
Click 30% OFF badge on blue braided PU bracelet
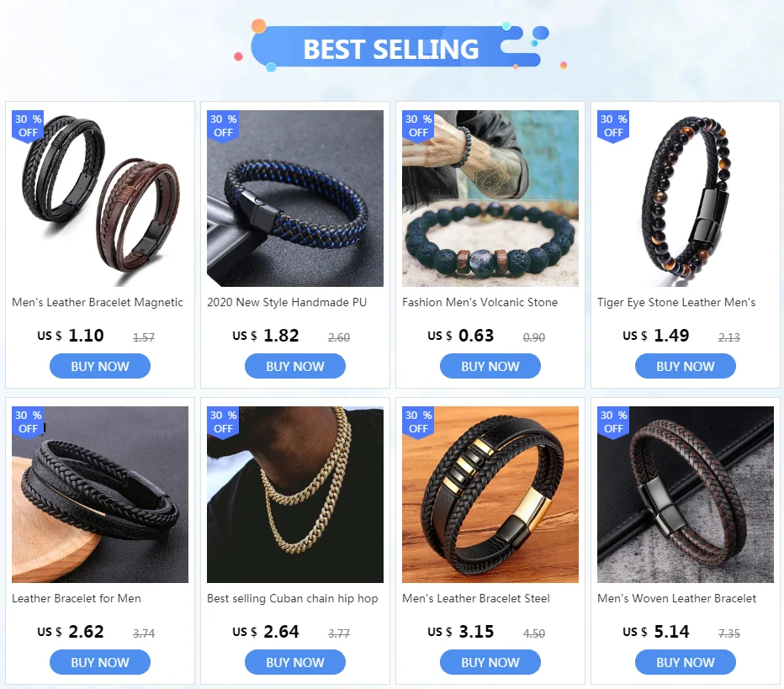click(x=223, y=126)
